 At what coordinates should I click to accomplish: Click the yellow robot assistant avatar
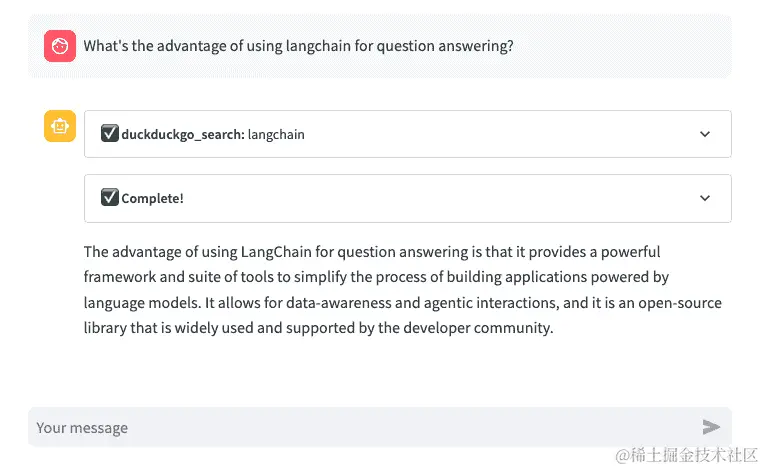point(60,126)
